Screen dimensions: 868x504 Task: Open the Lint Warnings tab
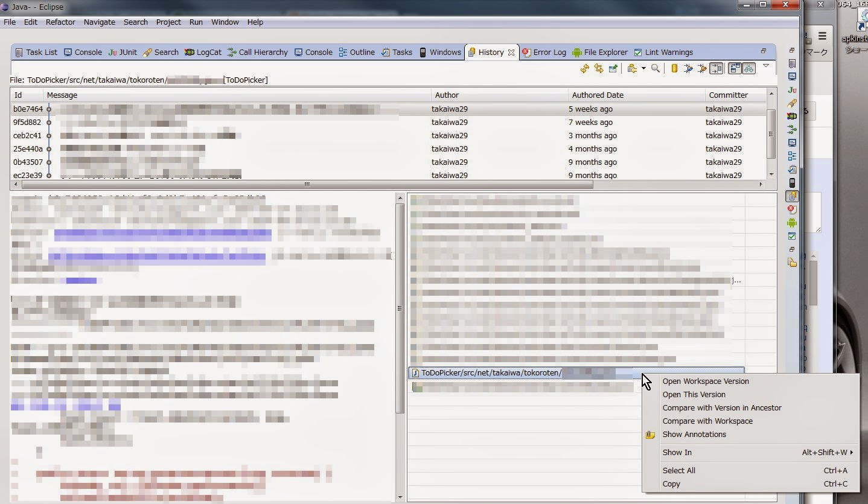pos(663,52)
